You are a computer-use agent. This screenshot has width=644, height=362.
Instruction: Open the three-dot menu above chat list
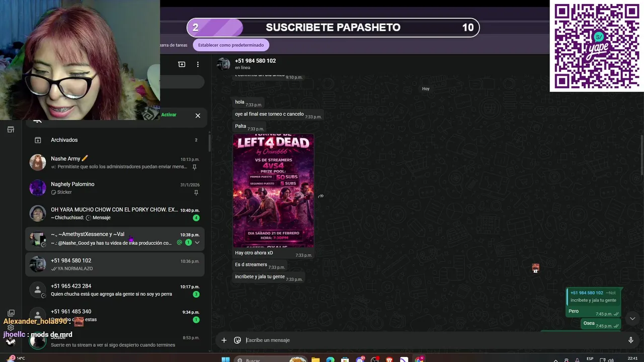coord(198,64)
